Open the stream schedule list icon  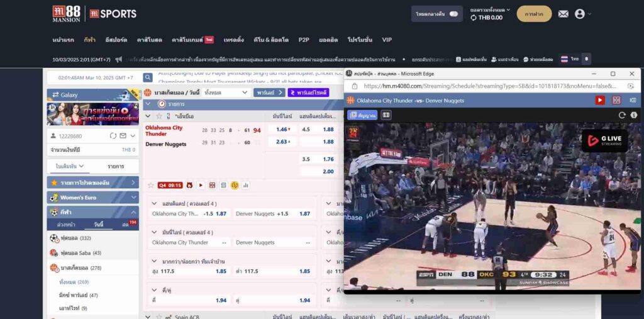633,100
